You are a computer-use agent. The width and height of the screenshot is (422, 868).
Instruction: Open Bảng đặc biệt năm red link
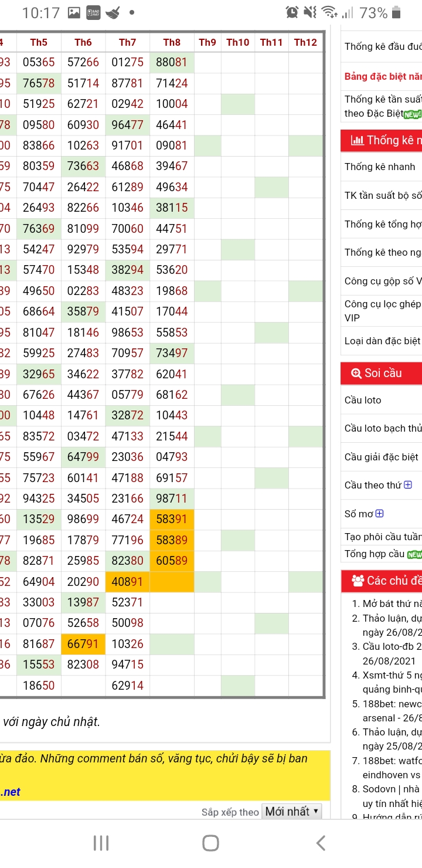tap(383, 76)
